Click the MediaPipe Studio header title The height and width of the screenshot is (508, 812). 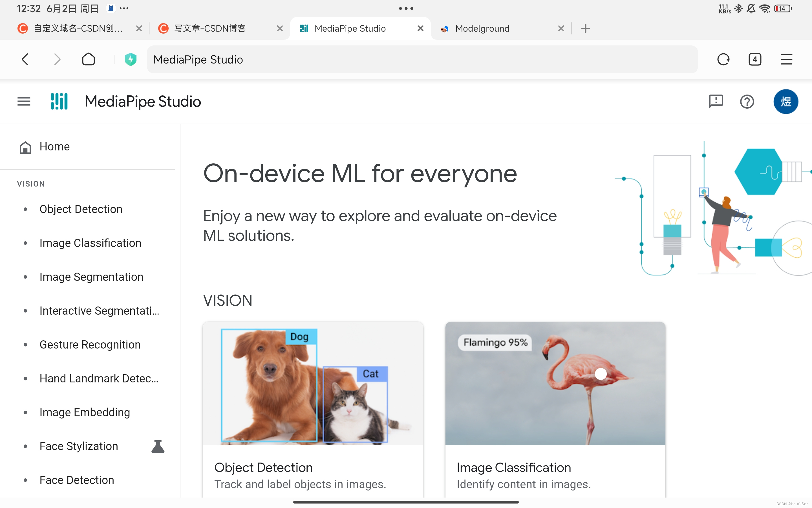click(143, 102)
